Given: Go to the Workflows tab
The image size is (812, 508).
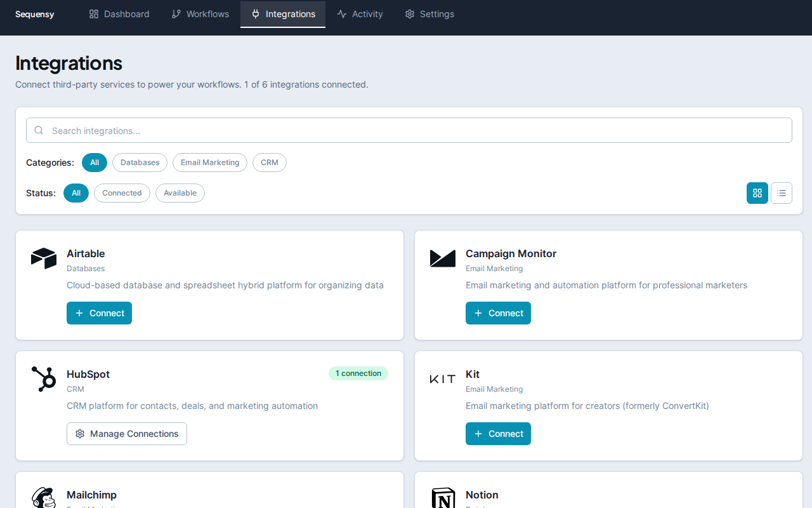Looking at the screenshot, I should click(200, 14).
